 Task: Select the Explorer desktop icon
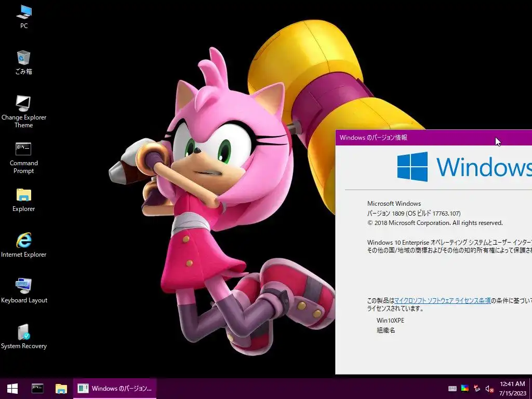[24, 200]
